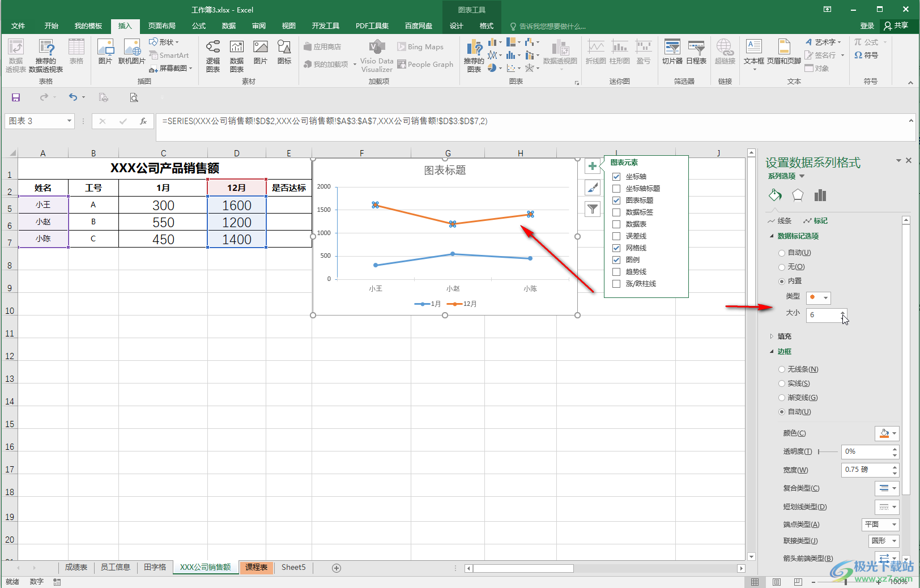
Task: Open 应用商店 add-in store
Action: 322,47
